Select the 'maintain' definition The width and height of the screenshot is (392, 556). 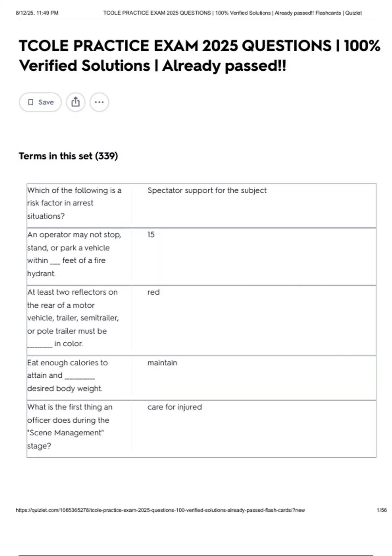[x=162, y=363]
